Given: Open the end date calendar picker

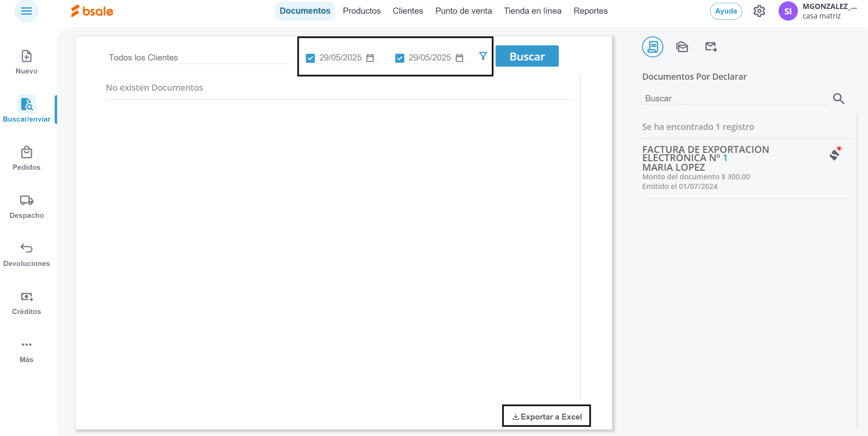Looking at the screenshot, I should coord(459,58).
